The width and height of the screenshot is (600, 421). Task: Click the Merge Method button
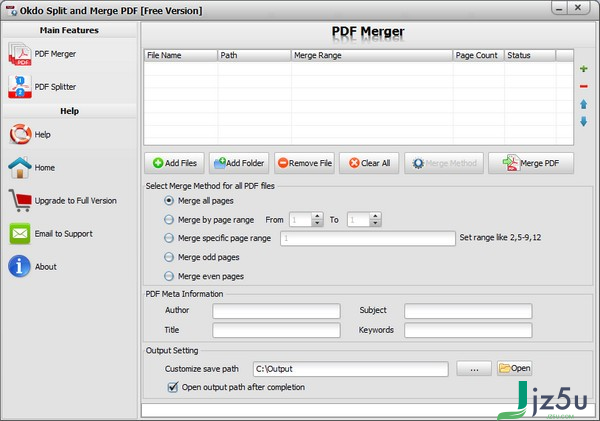444,163
